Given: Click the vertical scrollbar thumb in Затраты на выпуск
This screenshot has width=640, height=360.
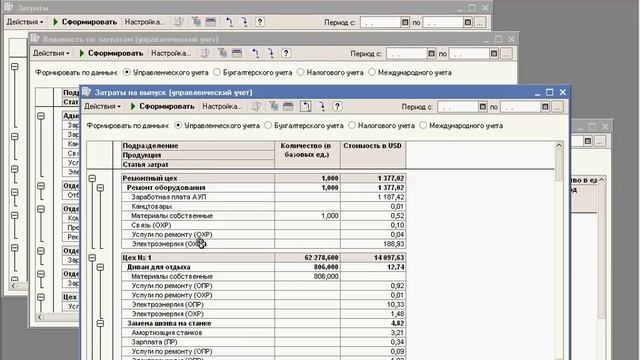Looking at the screenshot, I should click(x=559, y=165).
